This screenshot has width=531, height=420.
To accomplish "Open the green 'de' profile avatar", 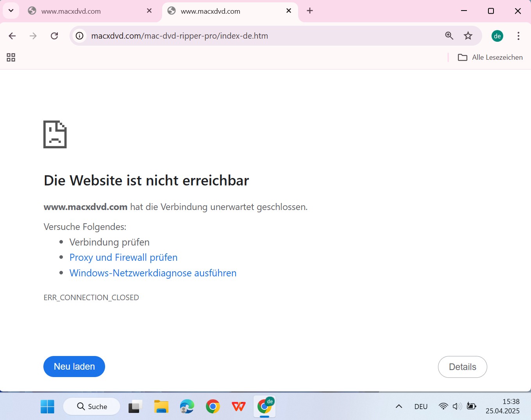I will coord(497,36).
